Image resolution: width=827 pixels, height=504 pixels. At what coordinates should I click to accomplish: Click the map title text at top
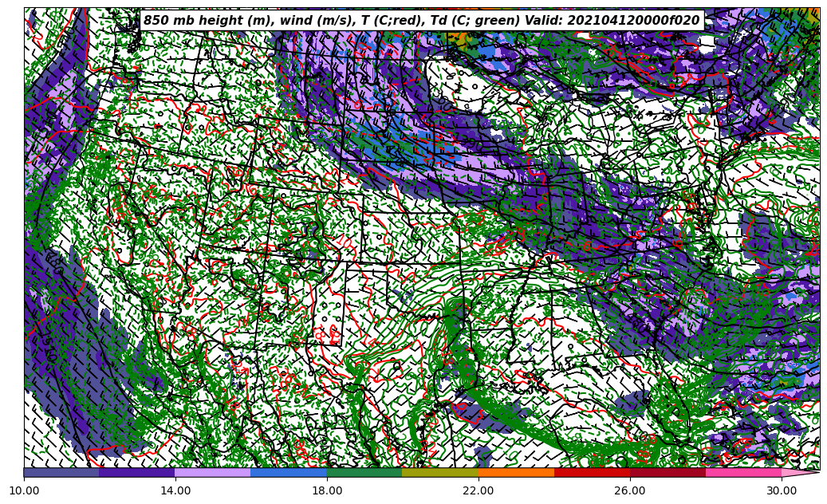tap(421, 21)
